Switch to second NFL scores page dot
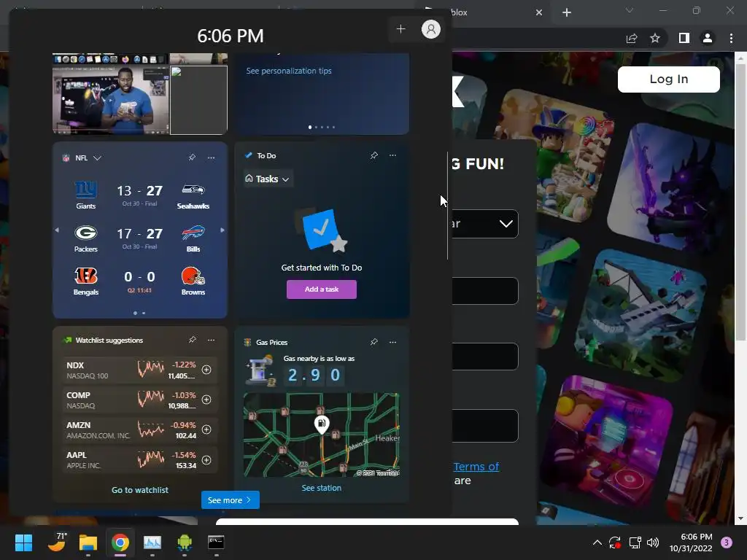 point(144,313)
